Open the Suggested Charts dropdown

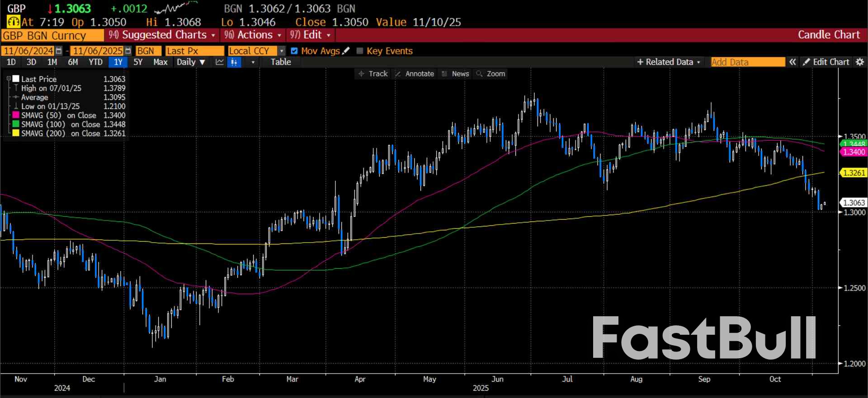pyautogui.click(x=162, y=35)
